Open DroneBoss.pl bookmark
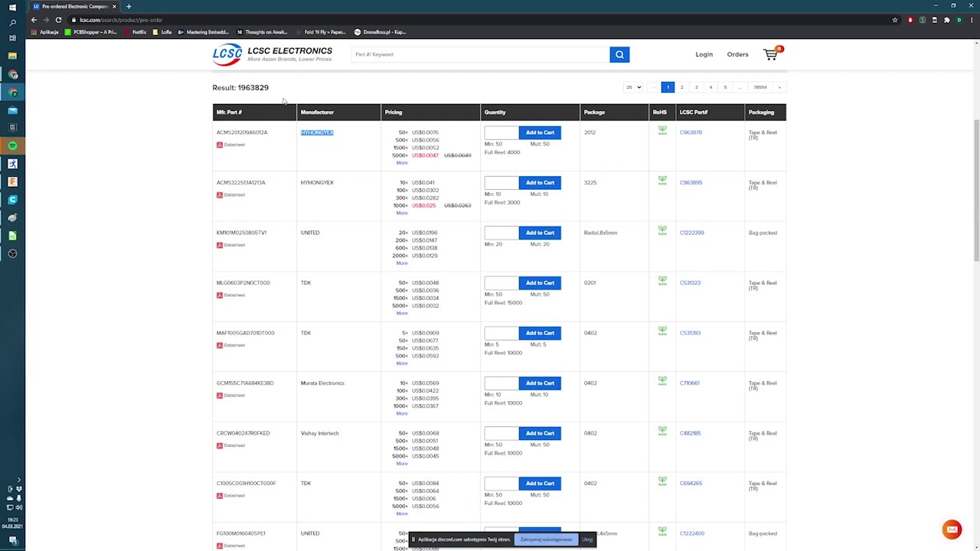The image size is (980, 551). tap(380, 32)
